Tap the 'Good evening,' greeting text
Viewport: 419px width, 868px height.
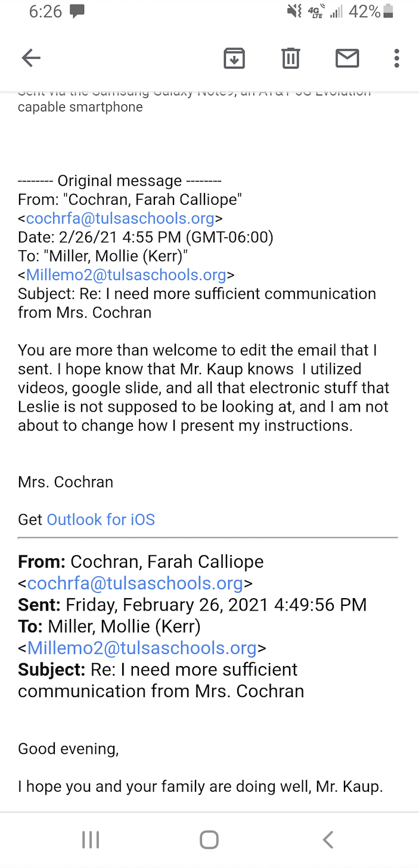(69, 748)
